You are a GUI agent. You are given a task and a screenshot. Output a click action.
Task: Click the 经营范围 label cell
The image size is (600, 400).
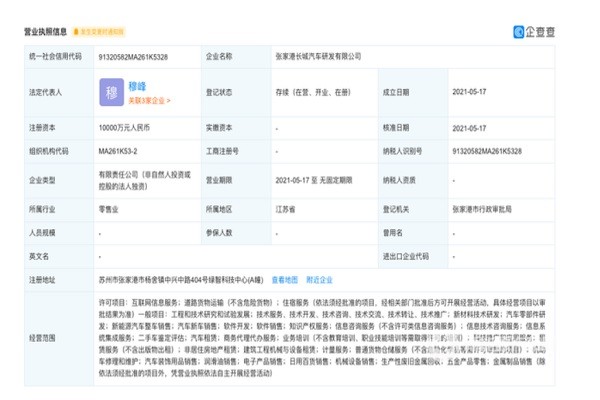pos(59,338)
